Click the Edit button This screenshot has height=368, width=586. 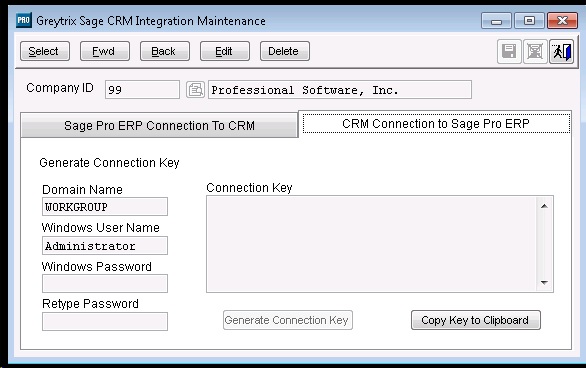225,51
